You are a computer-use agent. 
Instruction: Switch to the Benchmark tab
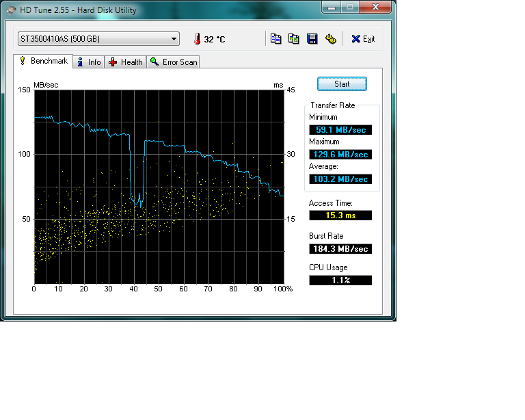coord(43,62)
